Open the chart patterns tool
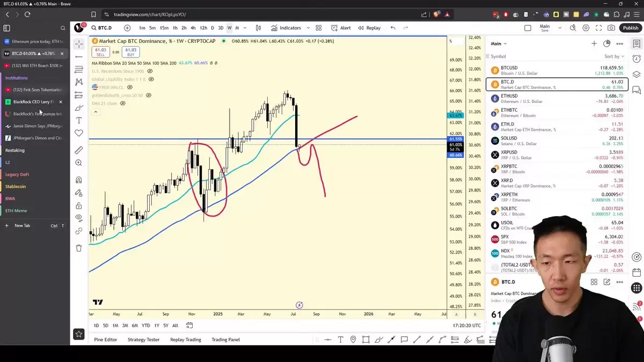This screenshot has width=644, height=362. pos(79,82)
